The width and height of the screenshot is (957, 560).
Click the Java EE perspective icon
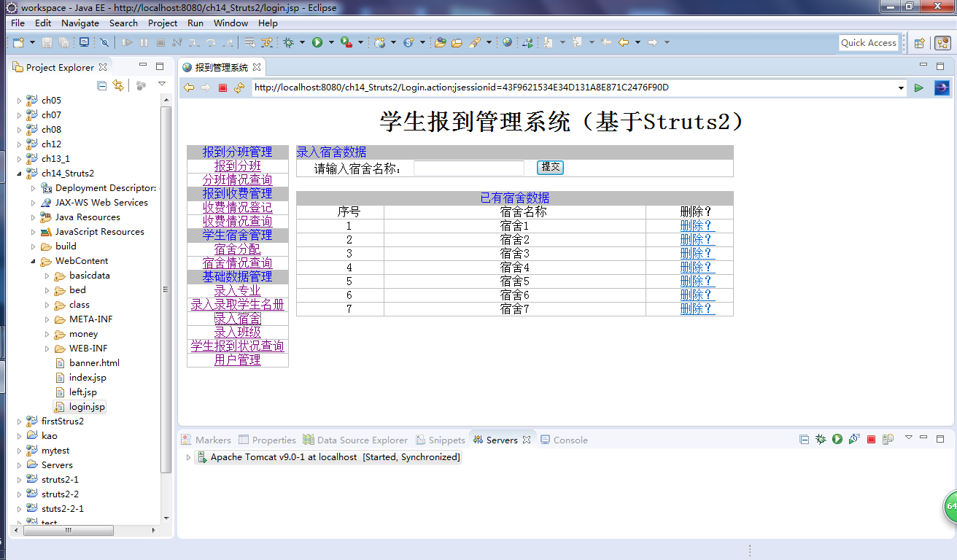tap(942, 42)
